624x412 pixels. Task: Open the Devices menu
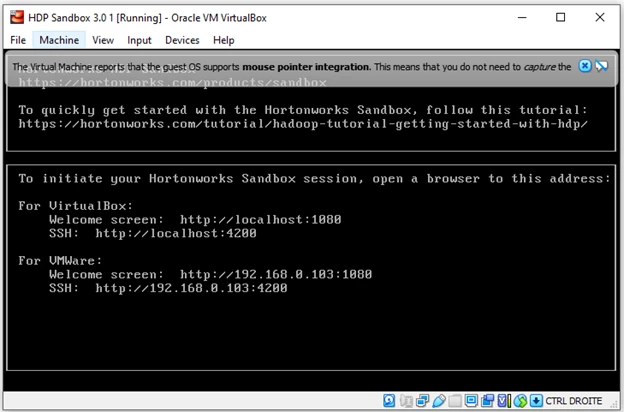pyautogui.click(x=182, y=40)
